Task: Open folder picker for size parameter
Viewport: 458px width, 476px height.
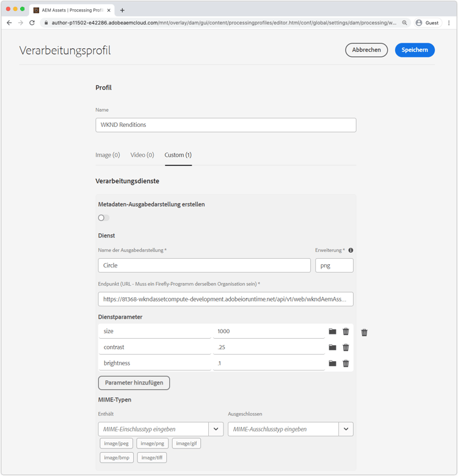Action: click(332, 331)
